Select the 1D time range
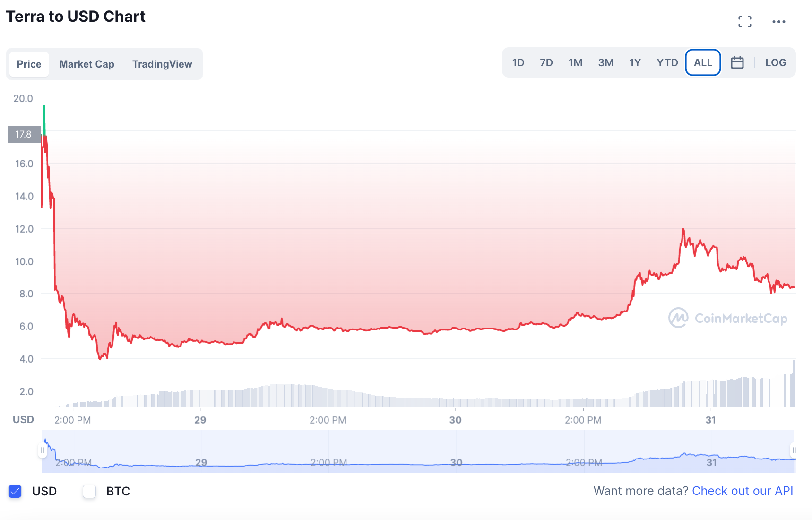This screenshot has height=520, width=812. pyautogui.click(x=518, y=62)
